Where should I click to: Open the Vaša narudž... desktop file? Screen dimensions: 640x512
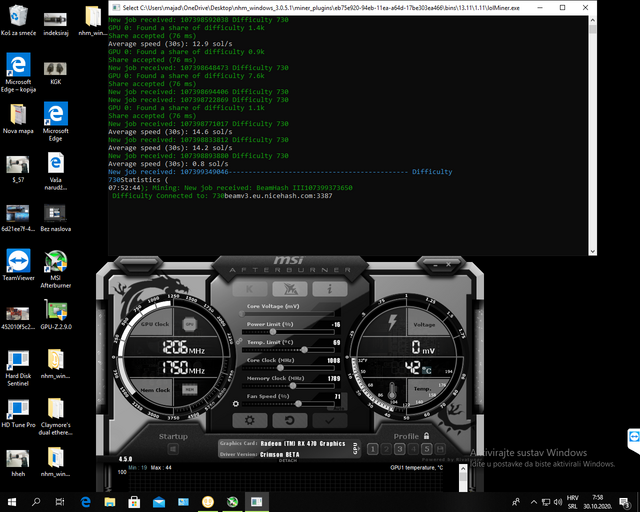click(56, 171)
